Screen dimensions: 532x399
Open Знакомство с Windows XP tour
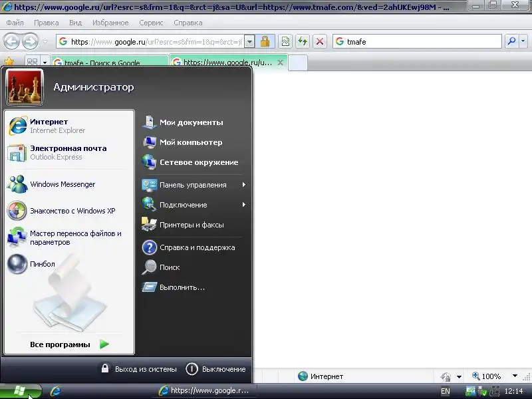pos(69,211)
